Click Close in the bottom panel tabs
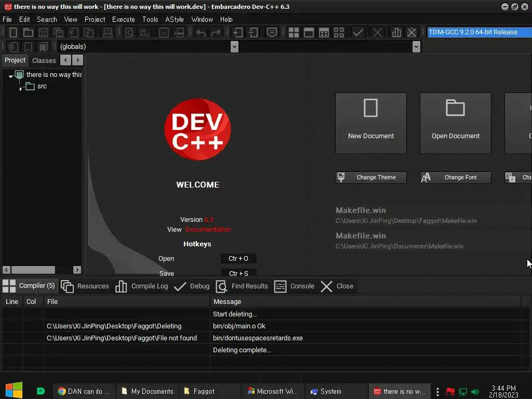 pyautogui.click(x=337, y=286)
